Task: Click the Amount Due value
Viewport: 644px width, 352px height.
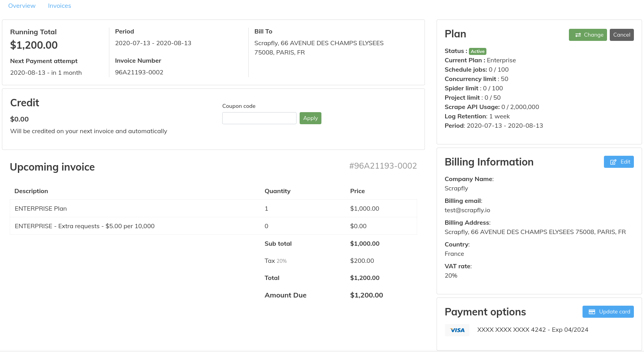Action: (366, 295)
